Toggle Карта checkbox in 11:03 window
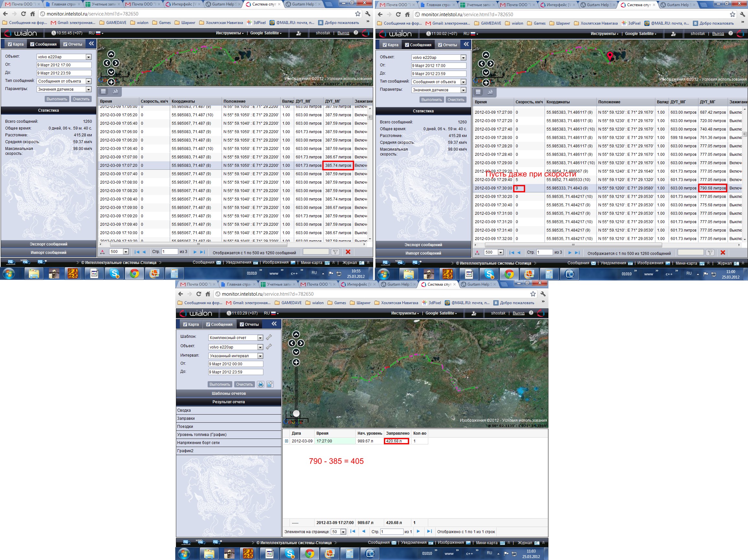The image size is (748, 560). [x=185, y=325]
